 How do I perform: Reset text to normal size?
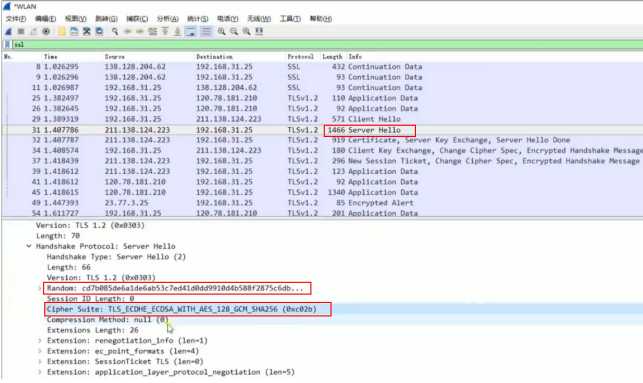point(246,32)
